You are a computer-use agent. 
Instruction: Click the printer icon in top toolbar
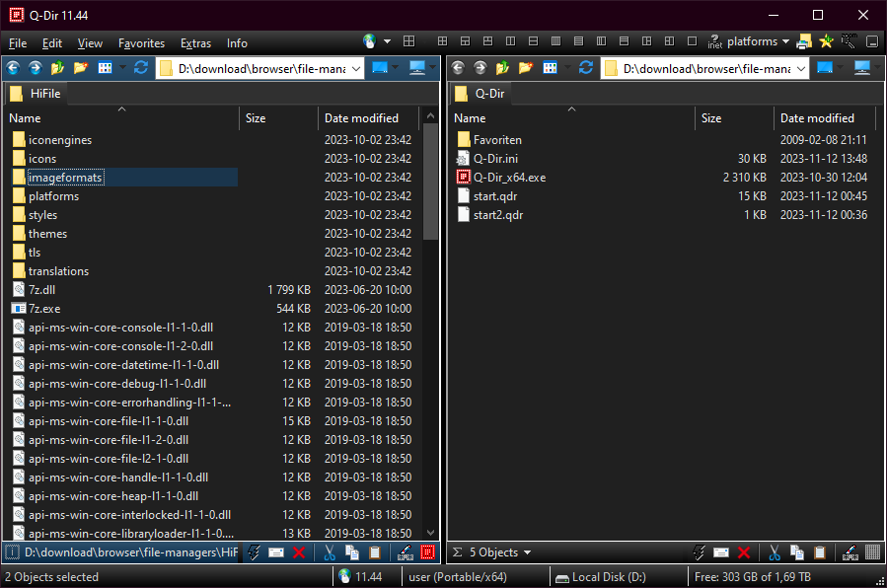pyautogui.click(x=804, y=41)
